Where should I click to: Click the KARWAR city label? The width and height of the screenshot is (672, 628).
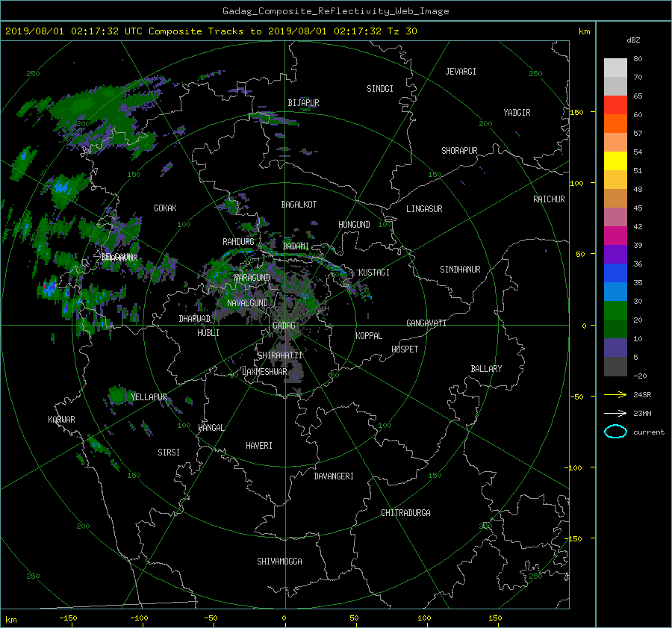[x=61, y=420]
